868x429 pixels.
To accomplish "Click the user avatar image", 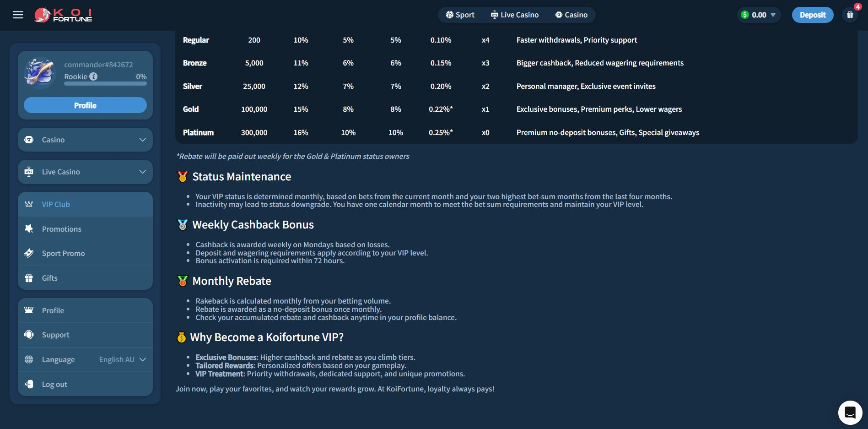I will coord(40,72).
